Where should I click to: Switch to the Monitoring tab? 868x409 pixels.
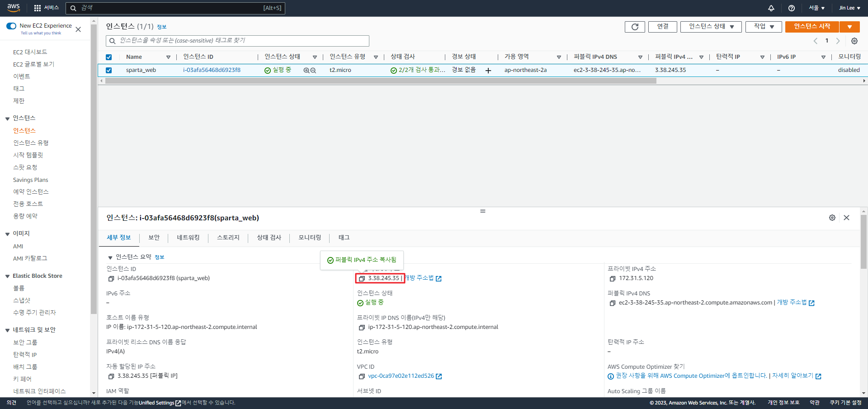[x=310, y=238]
